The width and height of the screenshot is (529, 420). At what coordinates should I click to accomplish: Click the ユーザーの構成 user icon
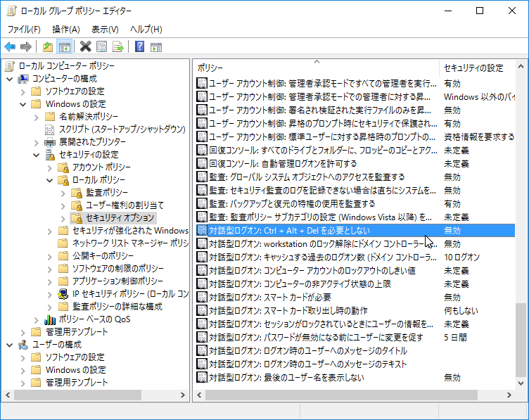click(x=23, y=345)
